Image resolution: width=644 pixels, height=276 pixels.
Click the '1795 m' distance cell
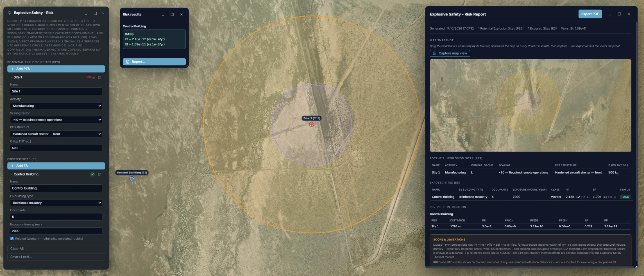pyautogui.click(x=455, y=227)
